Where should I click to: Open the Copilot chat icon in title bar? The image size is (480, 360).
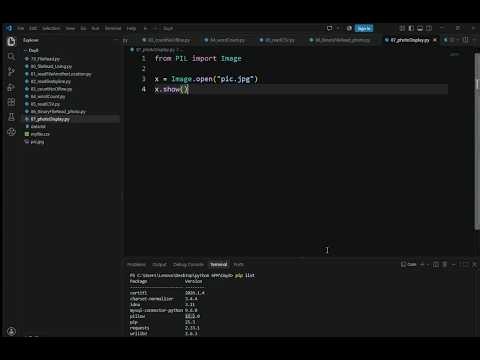[329, 28]
